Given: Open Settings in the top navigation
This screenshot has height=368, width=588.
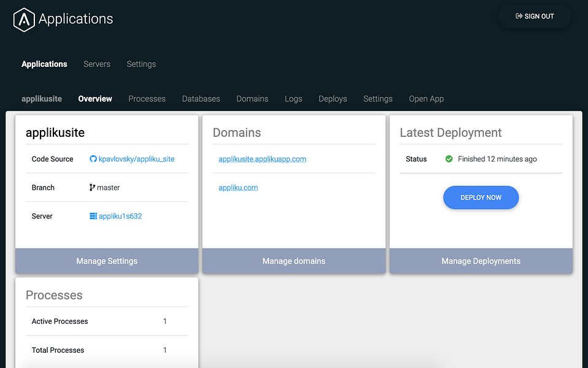Looking at the screenshot, I should click(141, 64).
